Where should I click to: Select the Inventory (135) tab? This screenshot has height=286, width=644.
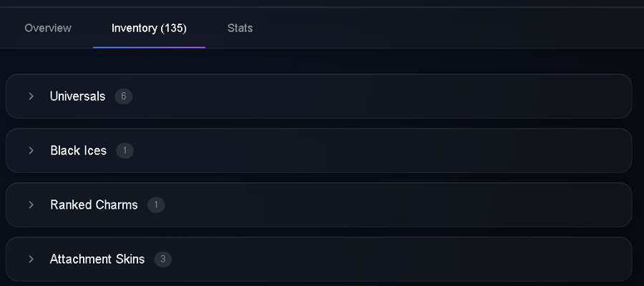click(149, 28)
